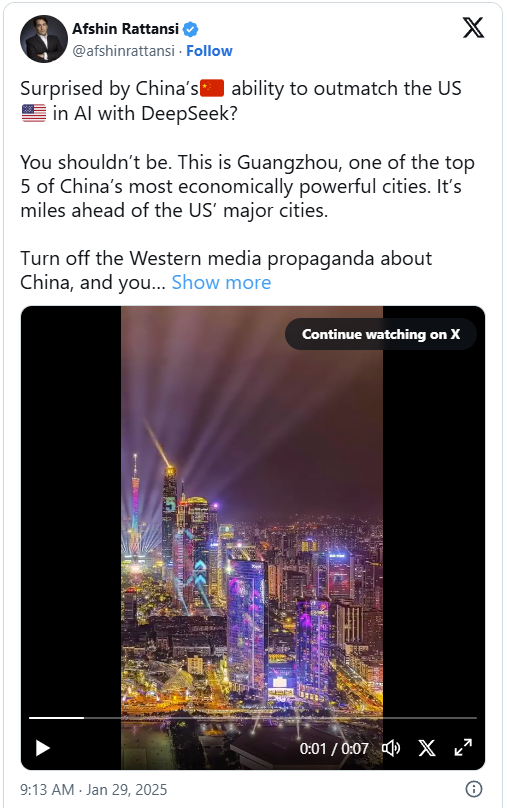
Task: Expand tweet with Show more
Action: [221, 282]
